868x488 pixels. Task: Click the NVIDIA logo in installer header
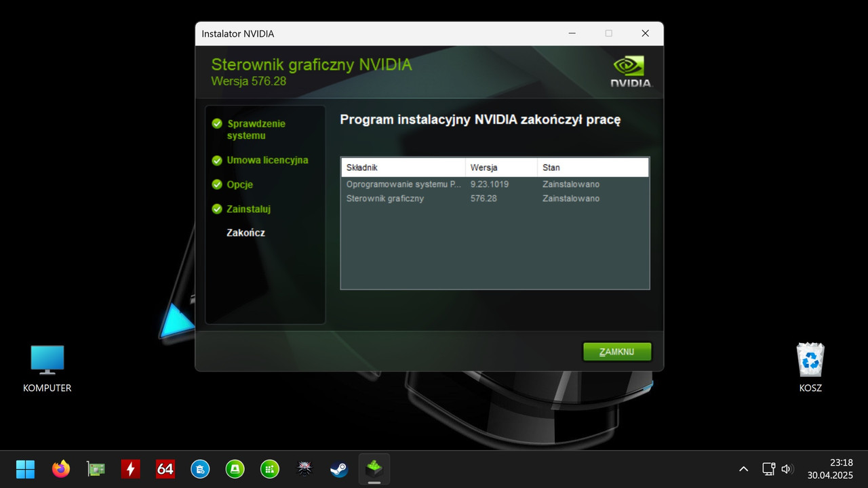[631, 71]
